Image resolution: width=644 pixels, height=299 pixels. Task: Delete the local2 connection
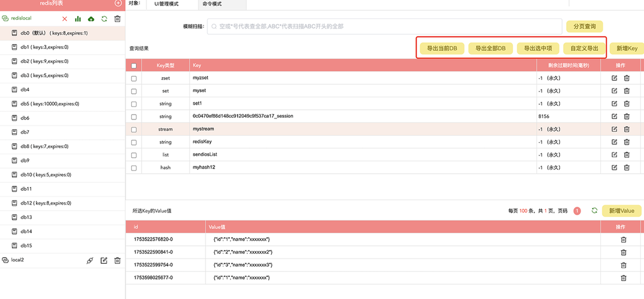pos(117,261)
